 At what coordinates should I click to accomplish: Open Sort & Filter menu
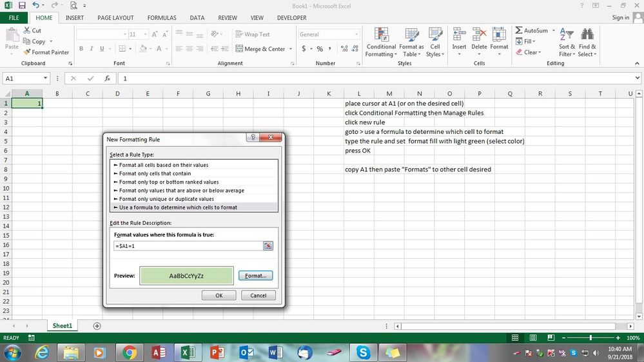coord(567,43)
